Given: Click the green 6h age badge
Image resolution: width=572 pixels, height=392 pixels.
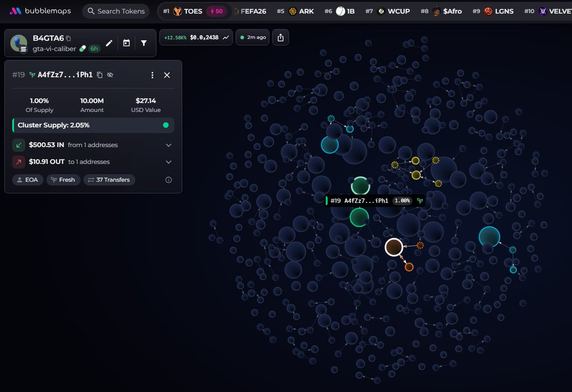Looking at the screenshot, I should [93, 49].
